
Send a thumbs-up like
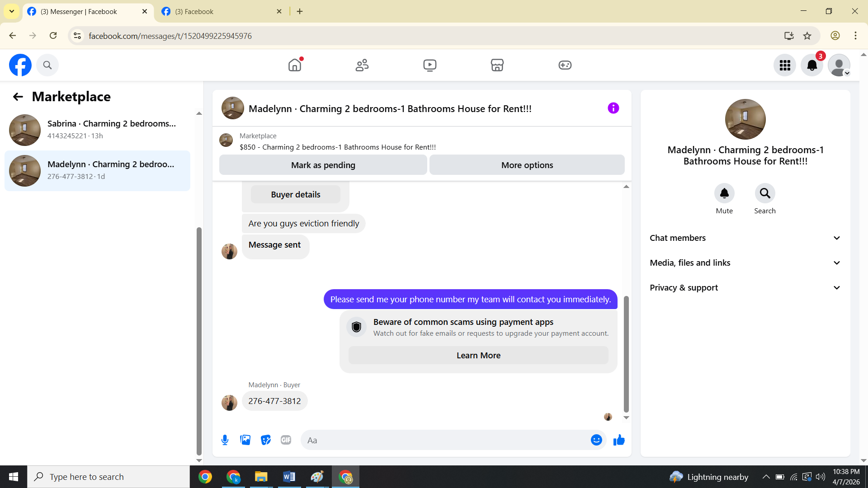click(x=619, y=440)
